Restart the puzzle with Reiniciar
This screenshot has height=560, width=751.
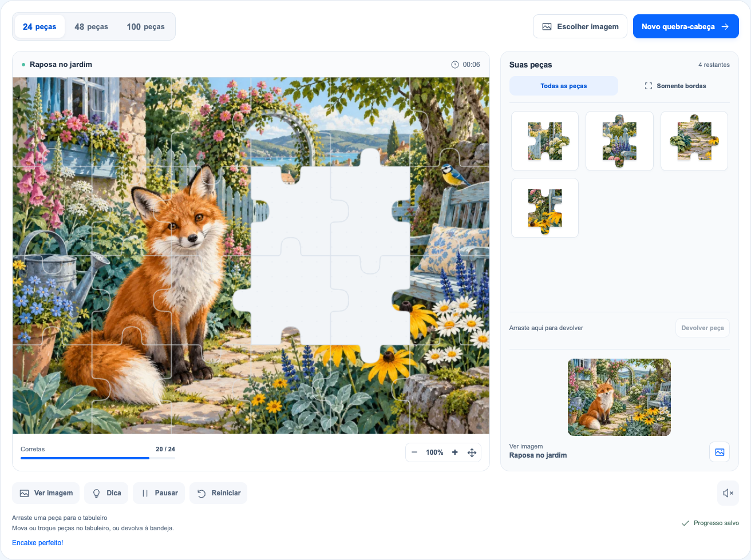(x=219, y=493)
